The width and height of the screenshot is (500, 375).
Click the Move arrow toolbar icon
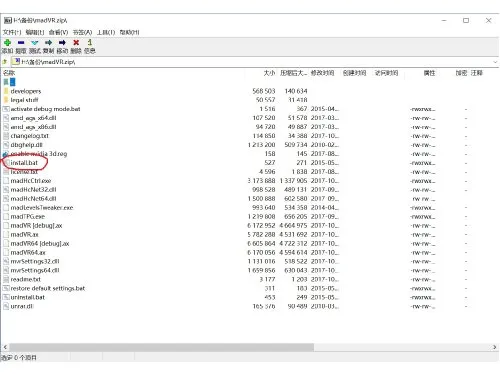click(x=62, y=43)
